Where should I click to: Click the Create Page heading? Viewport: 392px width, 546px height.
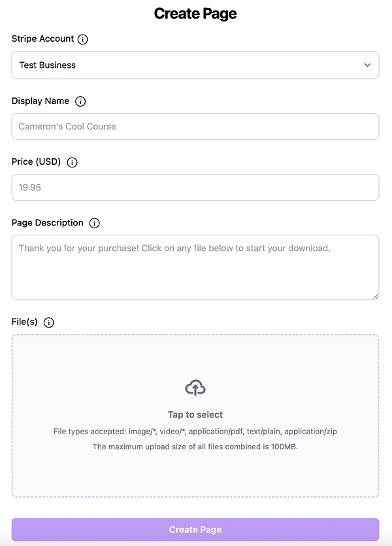click(195, 13)
